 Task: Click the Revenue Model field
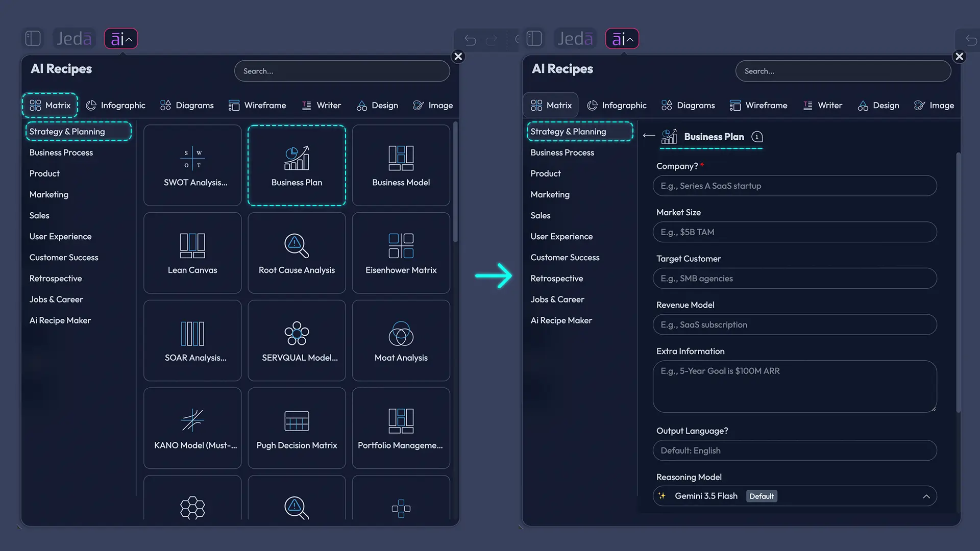pos(795,325)
